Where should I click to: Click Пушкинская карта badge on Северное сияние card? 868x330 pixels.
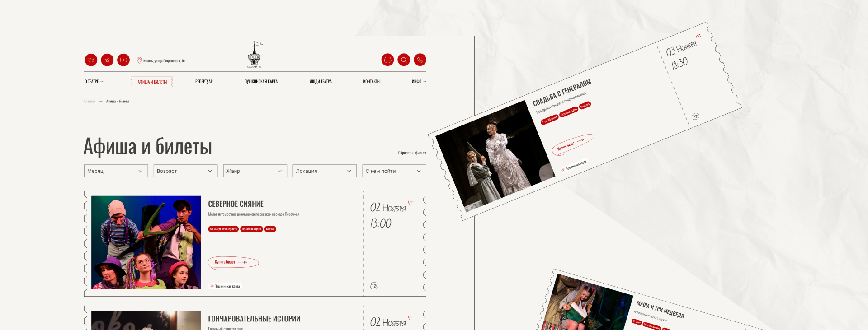[x=225, y=286]
